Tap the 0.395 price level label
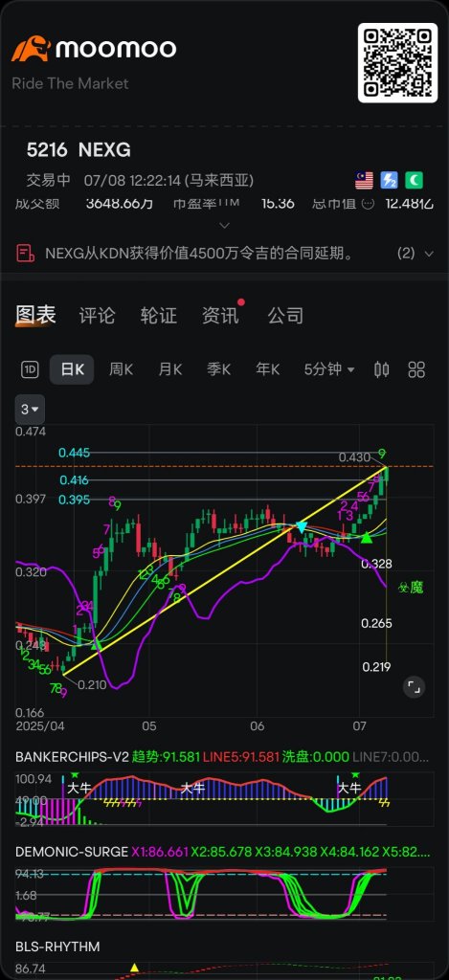This screenshot has width=449, height=980. (x=75, y=500)
